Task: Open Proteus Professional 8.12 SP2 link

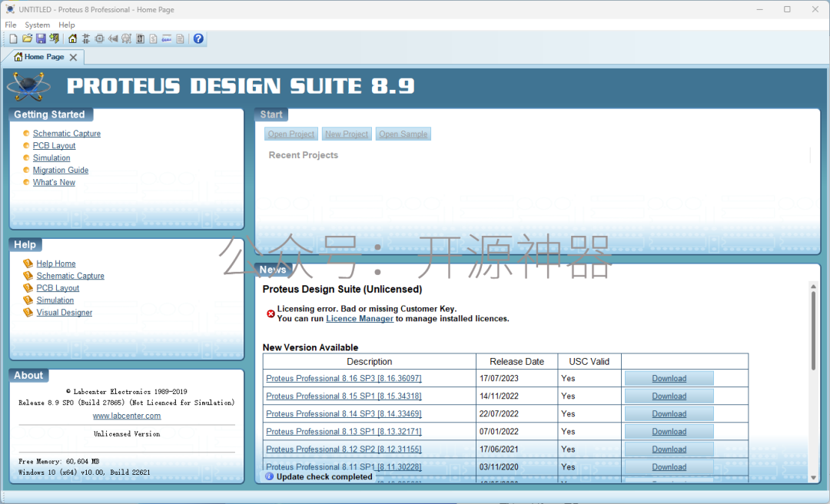Action: (x=344, y=449)
